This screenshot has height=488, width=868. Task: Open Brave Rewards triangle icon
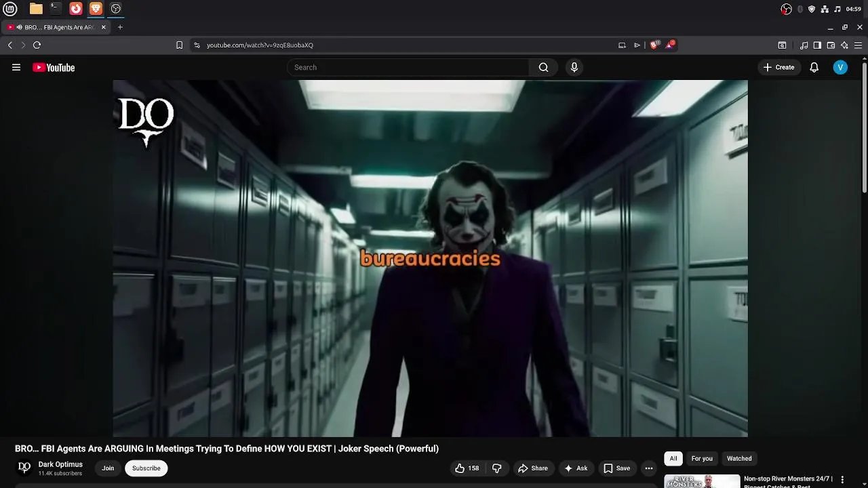(670, 45)
